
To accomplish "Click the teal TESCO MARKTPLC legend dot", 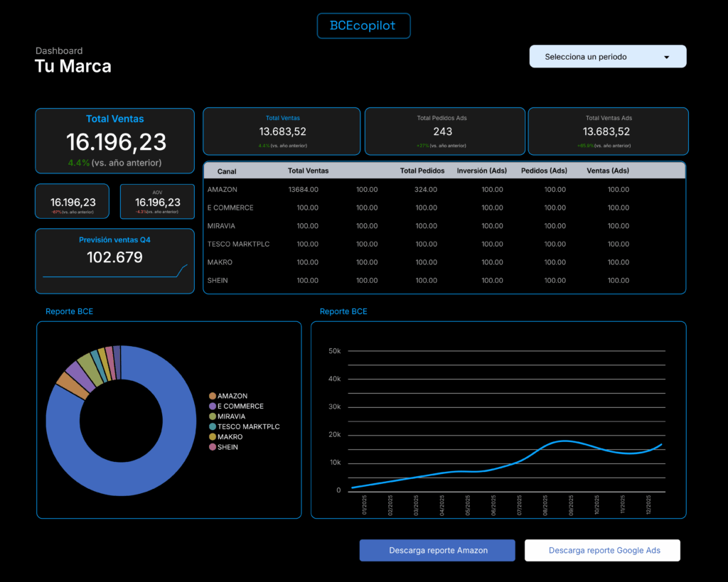I will point(213,426).
